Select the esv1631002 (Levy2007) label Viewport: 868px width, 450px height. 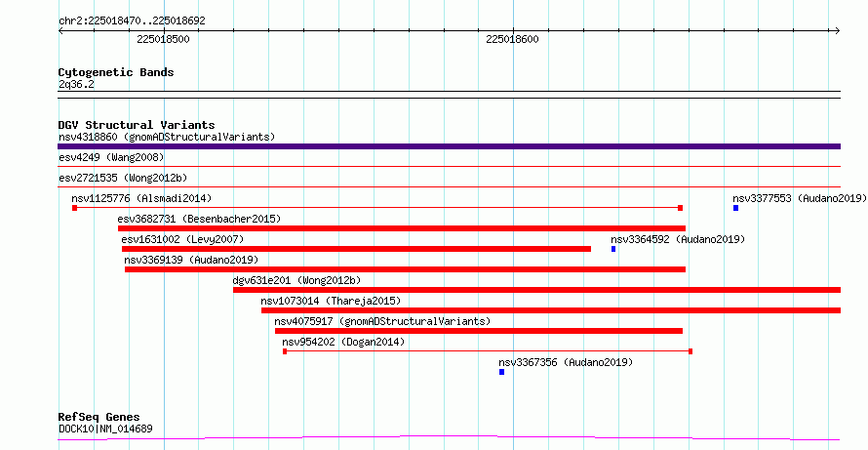click(182, 239)
